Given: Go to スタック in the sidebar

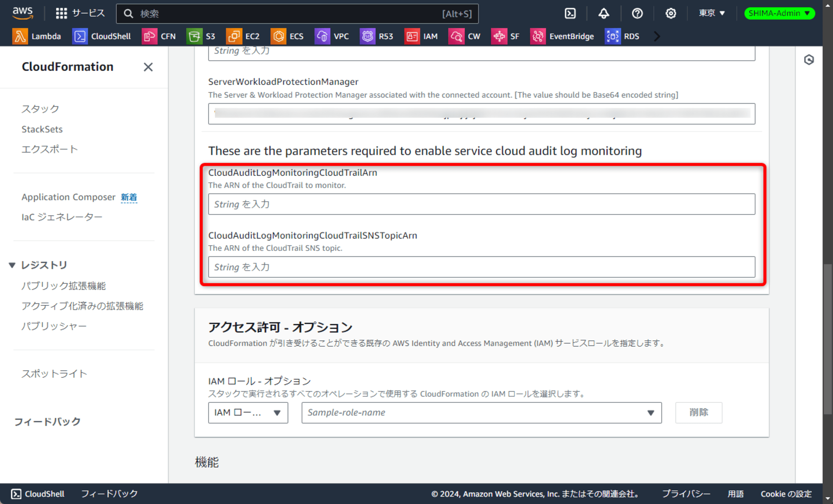Looking at the screenshot, I should [40, 109].
